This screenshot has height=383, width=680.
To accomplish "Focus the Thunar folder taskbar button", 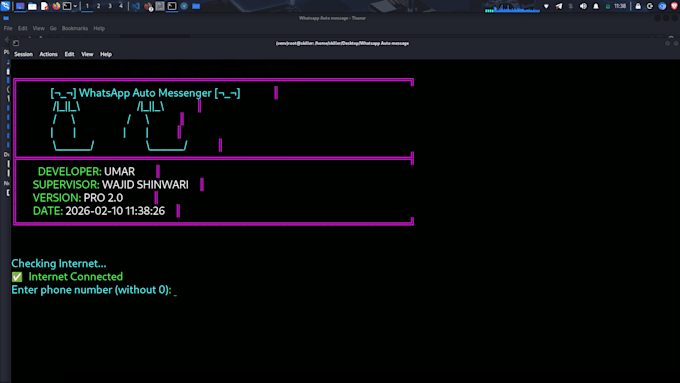I will [x=196, y=6].
